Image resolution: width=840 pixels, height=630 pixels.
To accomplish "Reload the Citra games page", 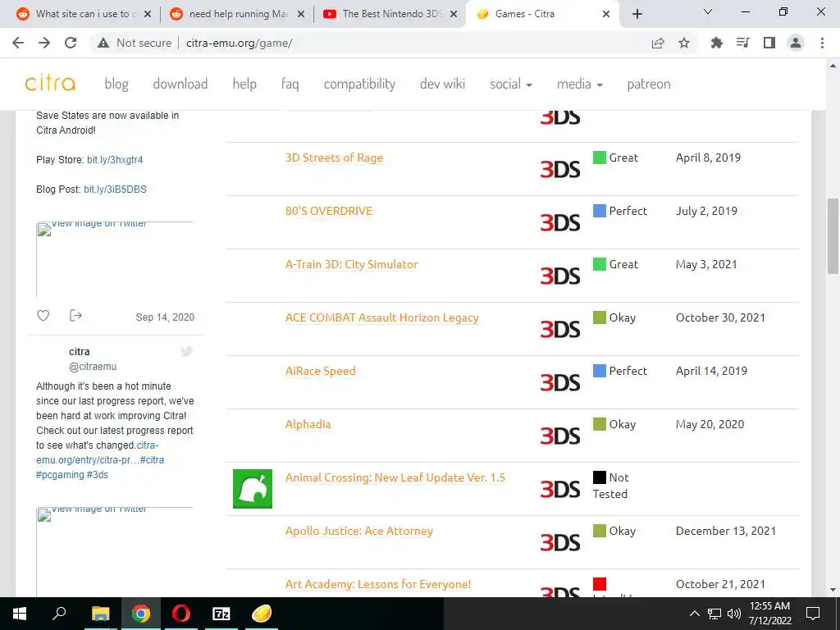I will [71, 43].
